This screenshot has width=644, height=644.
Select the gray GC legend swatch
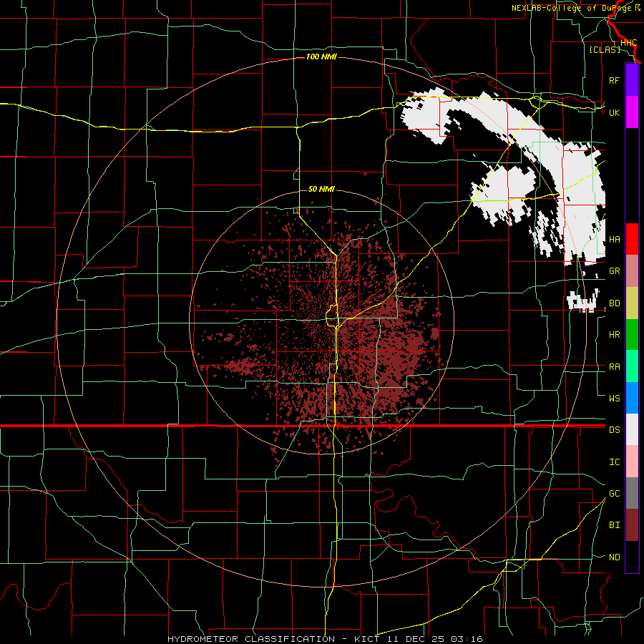pyautogui.click(x=632, y=493)
